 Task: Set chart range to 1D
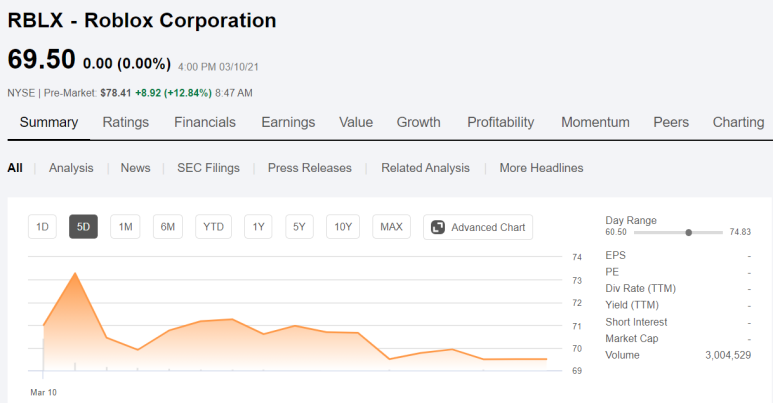pos(42,227)
